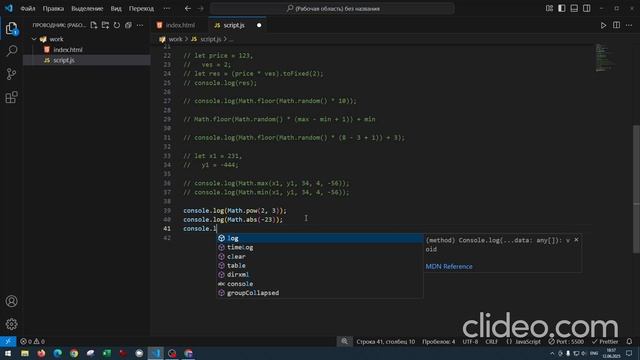This screenshot has height=360, width=640.
Task: Click the editor vertical scrollbar
Action: [636, 189]
